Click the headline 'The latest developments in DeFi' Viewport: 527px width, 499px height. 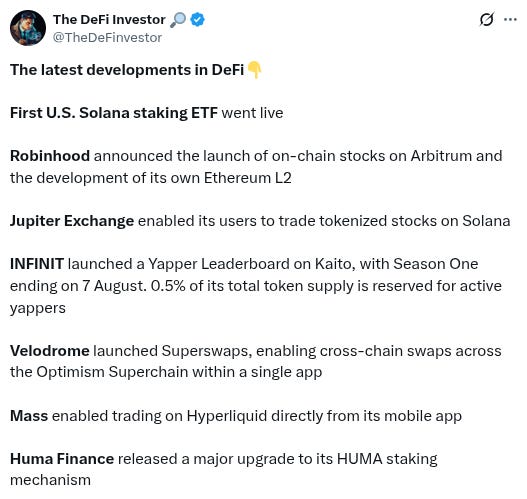click(x=127, y=70)
